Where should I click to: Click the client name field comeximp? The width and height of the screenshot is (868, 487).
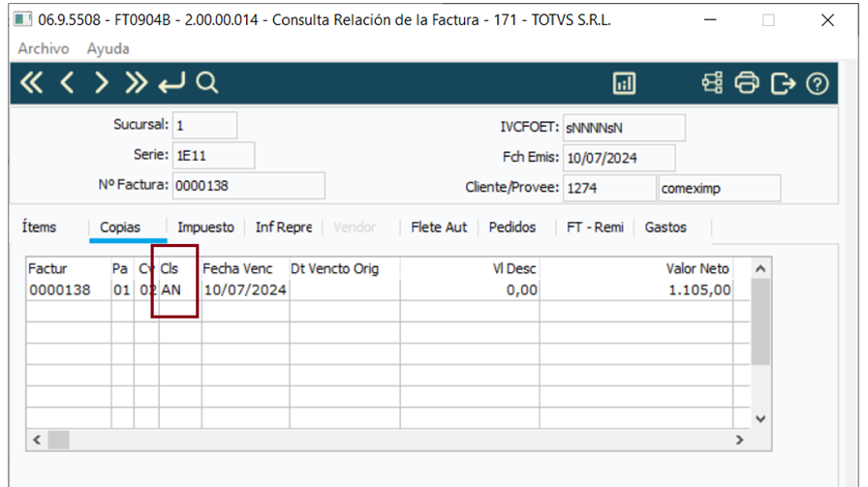pyautogui.click(x=720, y=188)
